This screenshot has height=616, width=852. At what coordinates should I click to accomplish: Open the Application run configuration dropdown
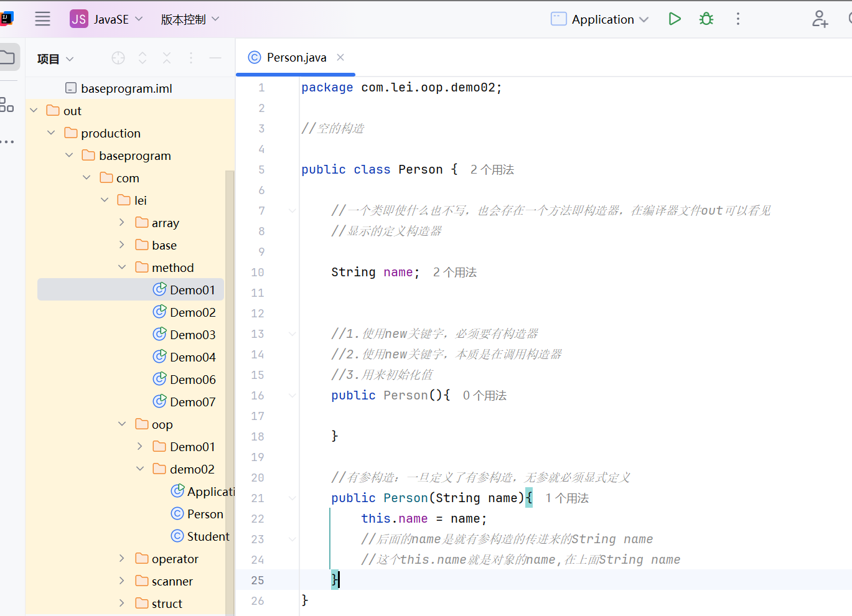600,19
